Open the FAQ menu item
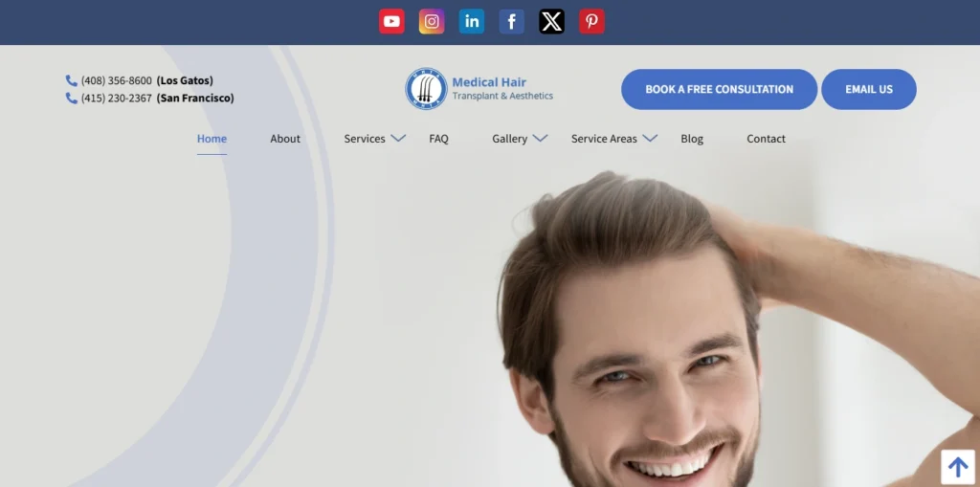Viewport: 980px width, 487px height. tap(438, 139)
